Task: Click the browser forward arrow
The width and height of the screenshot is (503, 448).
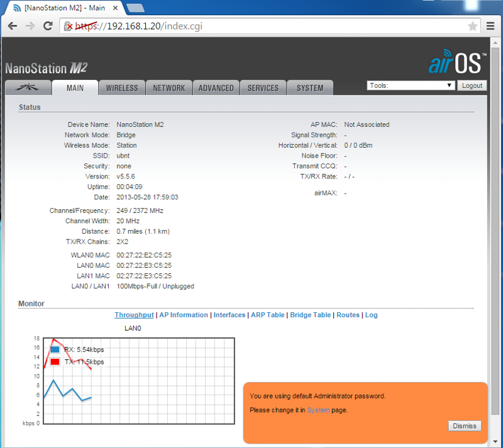Action: [30, 26]
